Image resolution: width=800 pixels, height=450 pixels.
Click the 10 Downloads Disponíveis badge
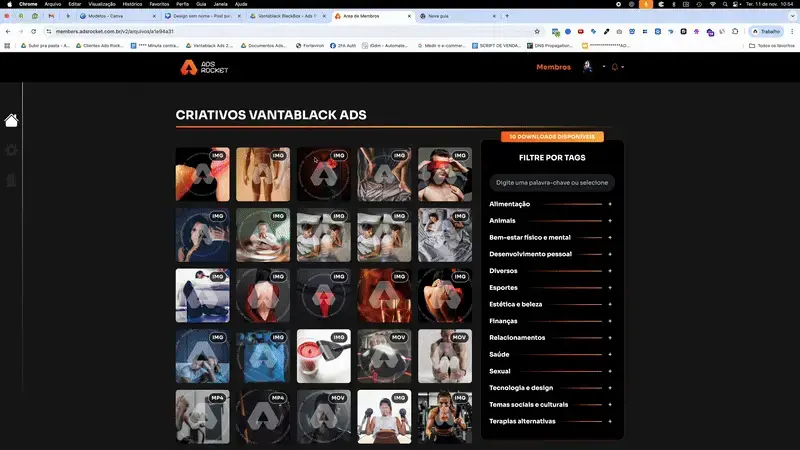[552, 136]
